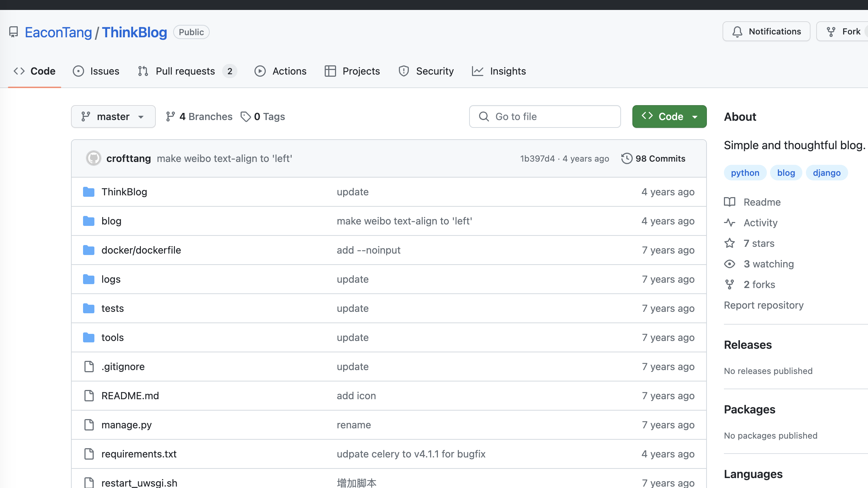
Task: Click the README.md file icon
Action: point(89,396)
